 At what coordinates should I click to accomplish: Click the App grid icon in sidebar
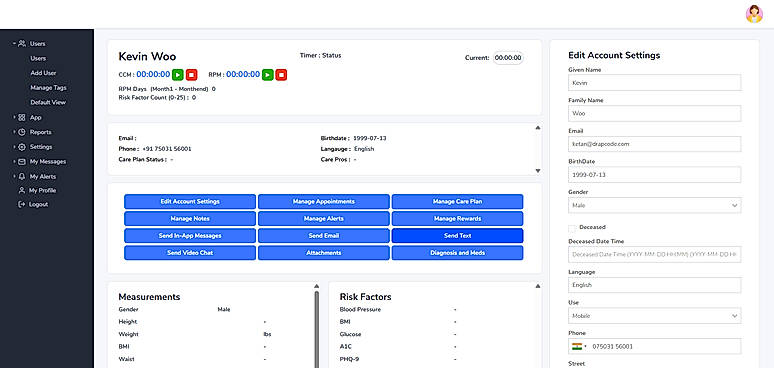22,117
